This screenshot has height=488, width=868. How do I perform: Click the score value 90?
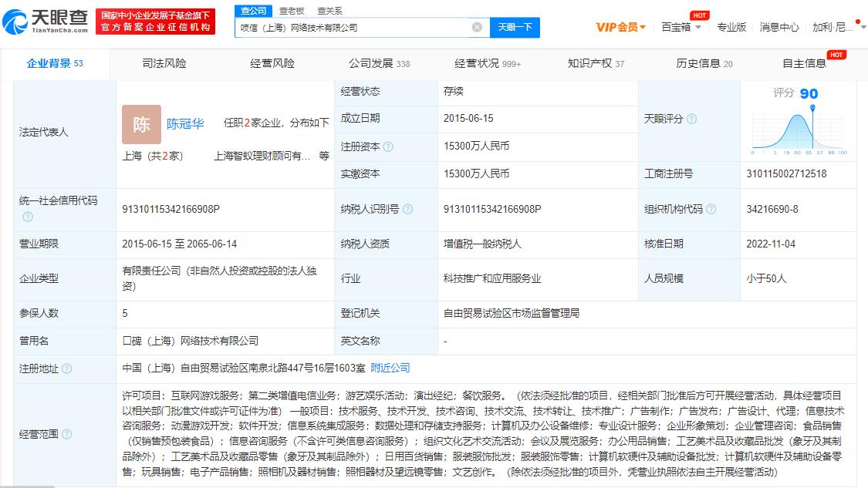(x=809, y=93)
